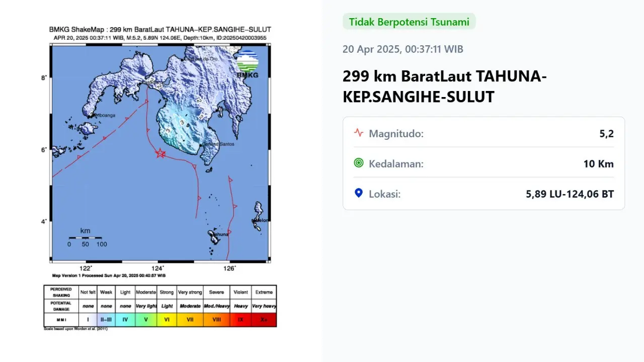Click the BMKG logo on the map
This screenshot has width=644, height=362.
(248, 64)
